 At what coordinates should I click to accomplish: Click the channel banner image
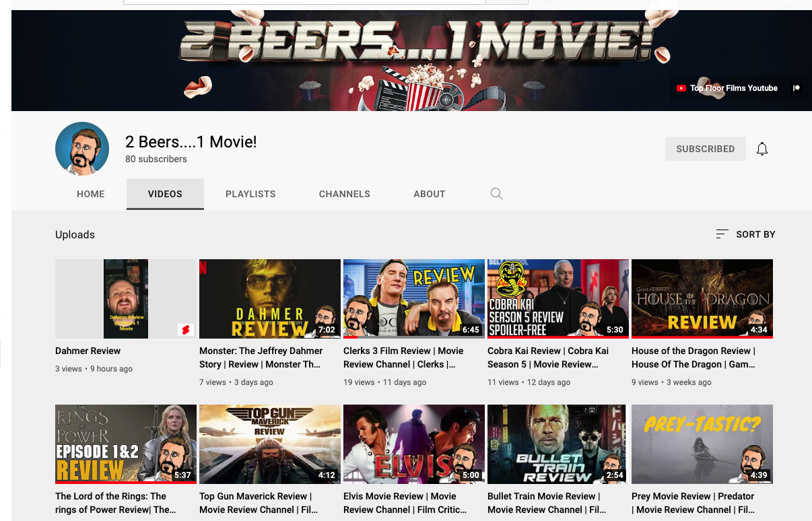[411, 61]
